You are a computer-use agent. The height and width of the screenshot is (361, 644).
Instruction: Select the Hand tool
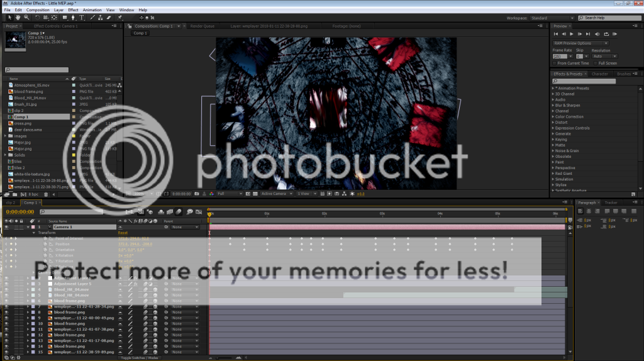click(x=18, y=18)
